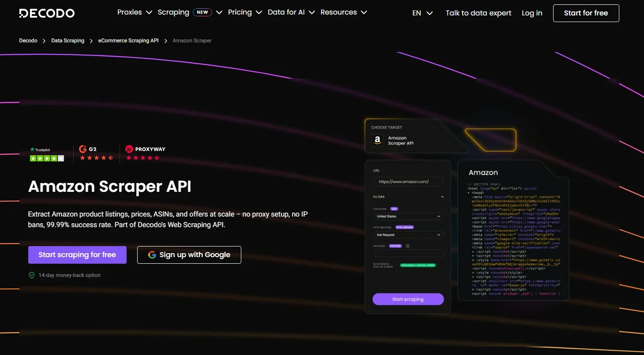Collapse the Filters section chevron
This screenshot has width=644, height=355.
pyautogui.click(x=442, y=197)
